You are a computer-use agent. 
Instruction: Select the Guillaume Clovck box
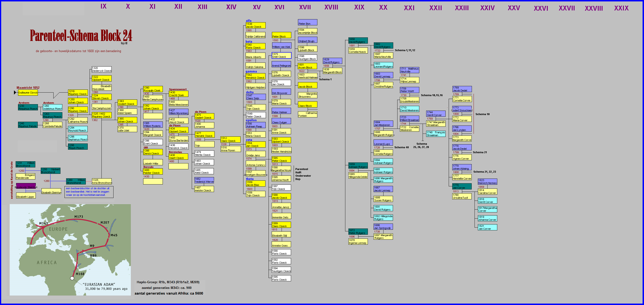[x=28, y=93]
